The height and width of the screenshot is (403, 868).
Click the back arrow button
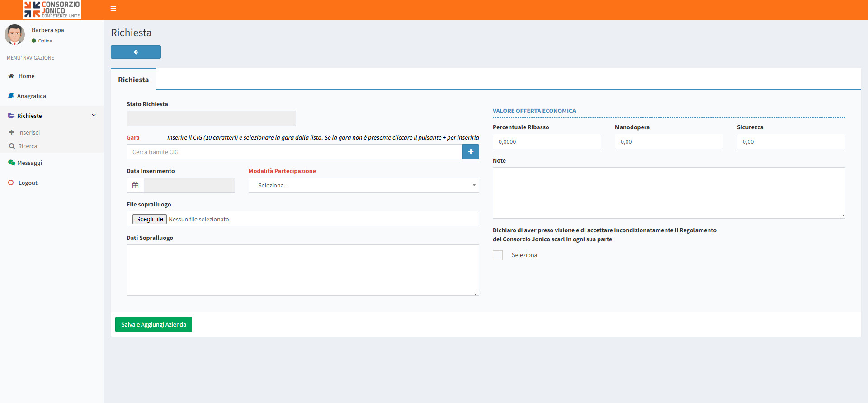(136, 52)
